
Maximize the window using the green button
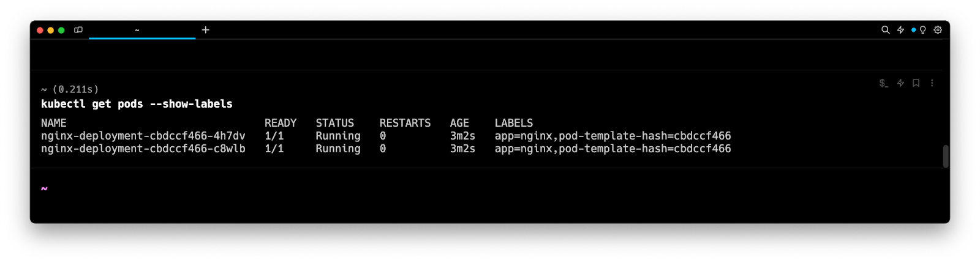point(61,30)
